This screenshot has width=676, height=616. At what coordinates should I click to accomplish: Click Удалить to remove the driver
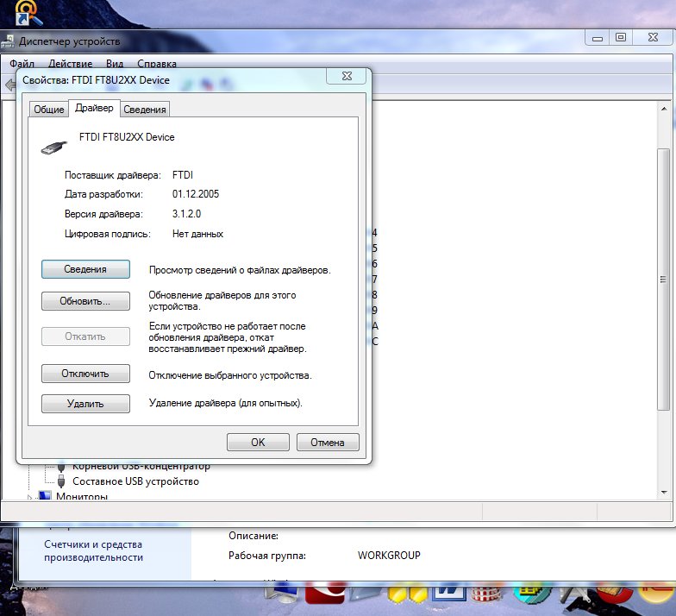tap(85, 404)
